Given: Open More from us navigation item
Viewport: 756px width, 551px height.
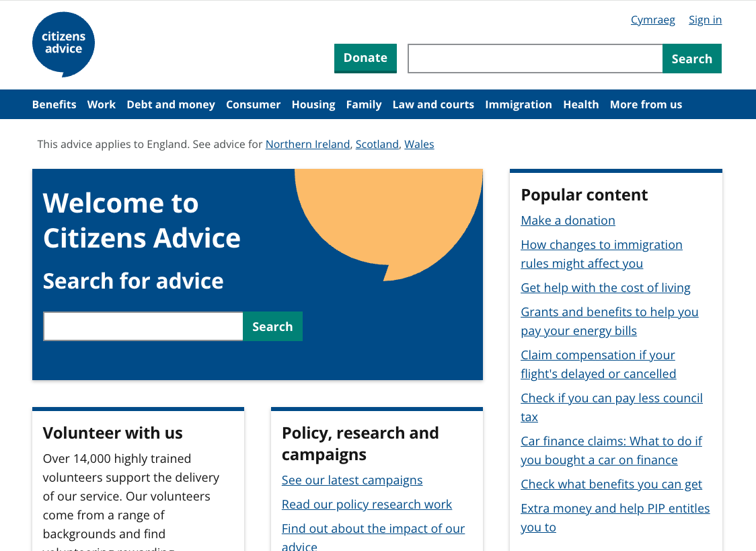Looking at the screenshot, I should click(x=646, y=104).
